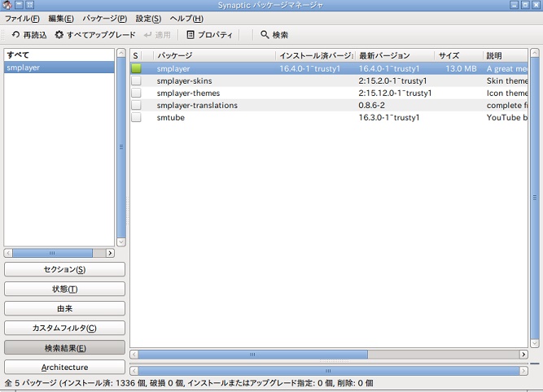The image size is (543, 392).
Task: Click the Upgrade All (すべてアップグレード) gear icon
Action: coord(59,35)
